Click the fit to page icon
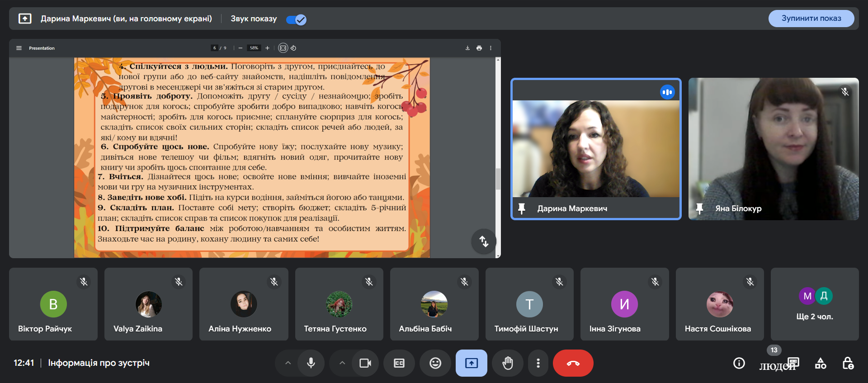 [x=283, y=48]
